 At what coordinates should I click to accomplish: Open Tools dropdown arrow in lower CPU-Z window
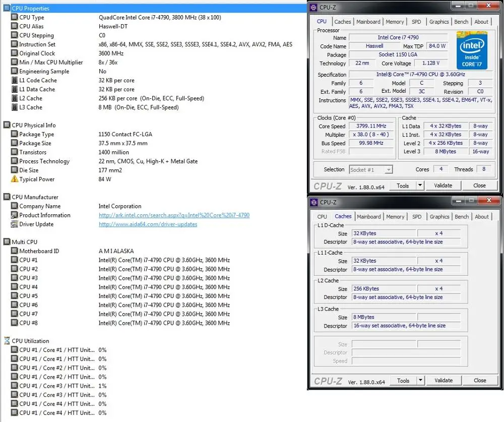pyautogui.click(x=420, y=381)
